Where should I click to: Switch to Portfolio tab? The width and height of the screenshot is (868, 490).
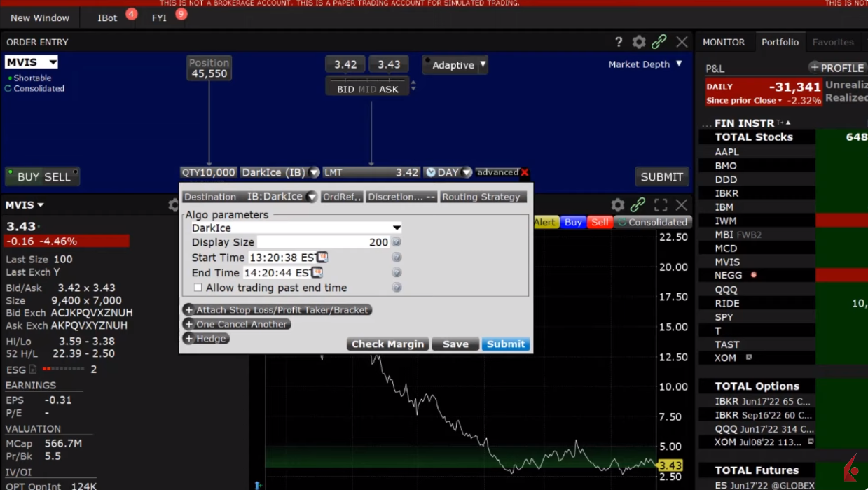pos(780,42)
